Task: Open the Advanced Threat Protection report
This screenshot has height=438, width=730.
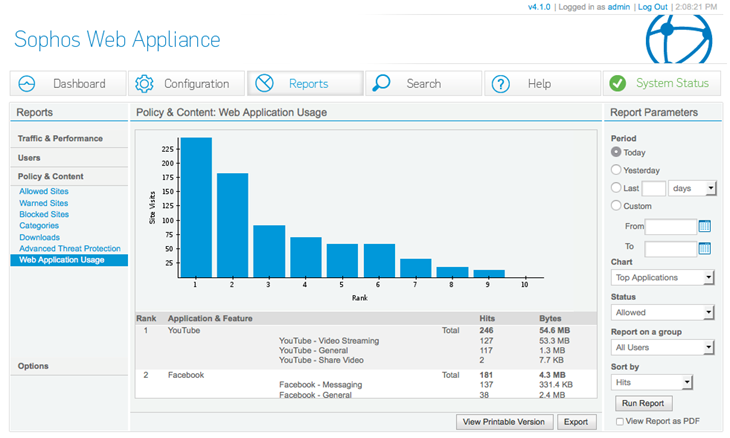Action: click(x=70, y=249)
